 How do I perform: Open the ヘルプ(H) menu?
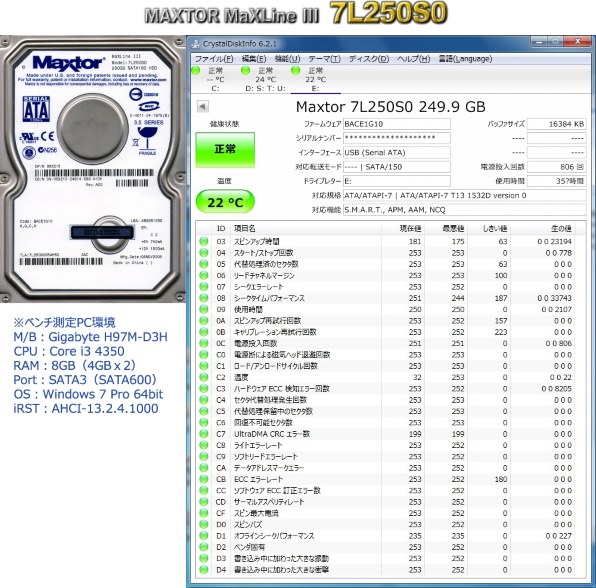(414, 59)
